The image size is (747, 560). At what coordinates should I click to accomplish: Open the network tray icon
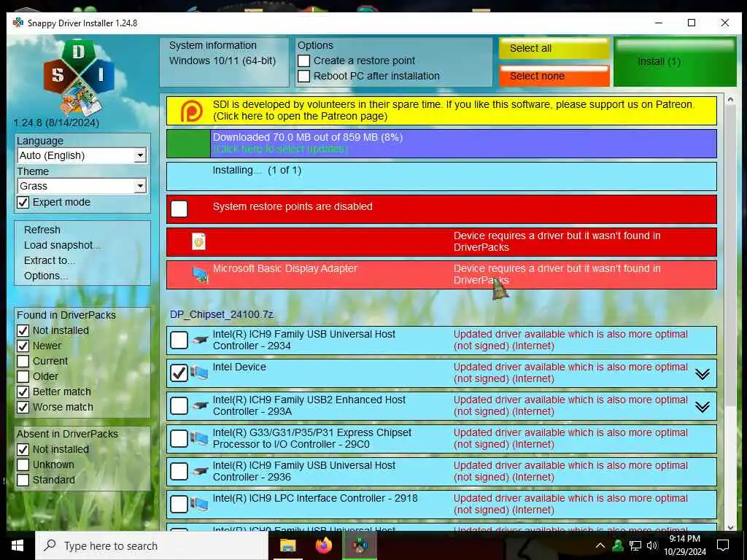pyautogui.click(x=635, y=545)
